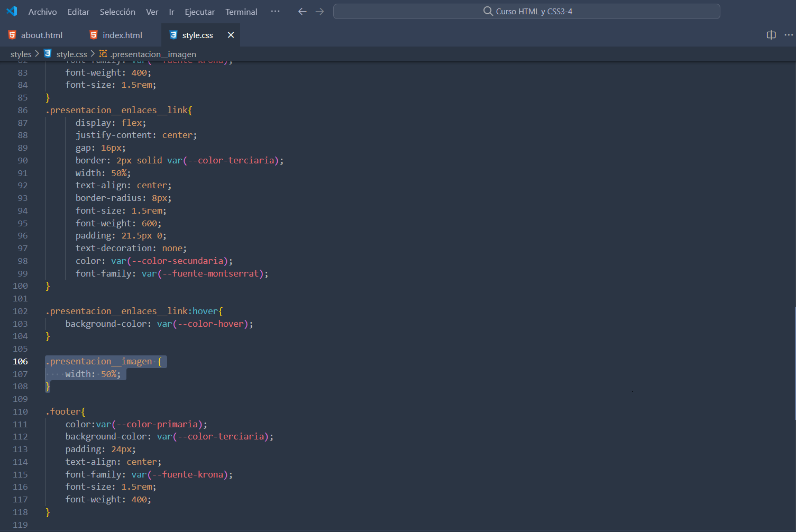796x532 pixels.
Task: Open the Ver menu
Action: pos(152,12)
